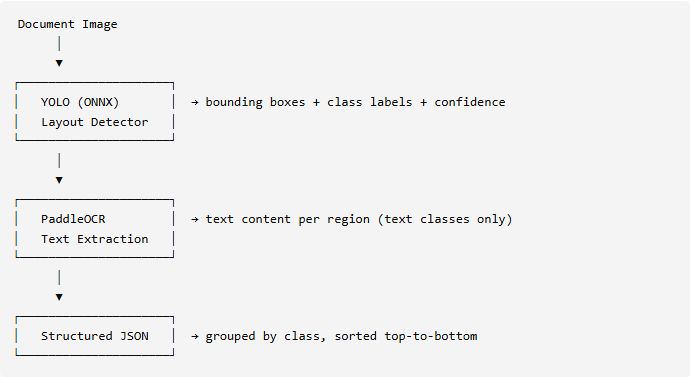Click the 'Structured JSON' box label
The height and width of the screenshot is (377, 693).
pyautogui.click(x=95, y=336)
